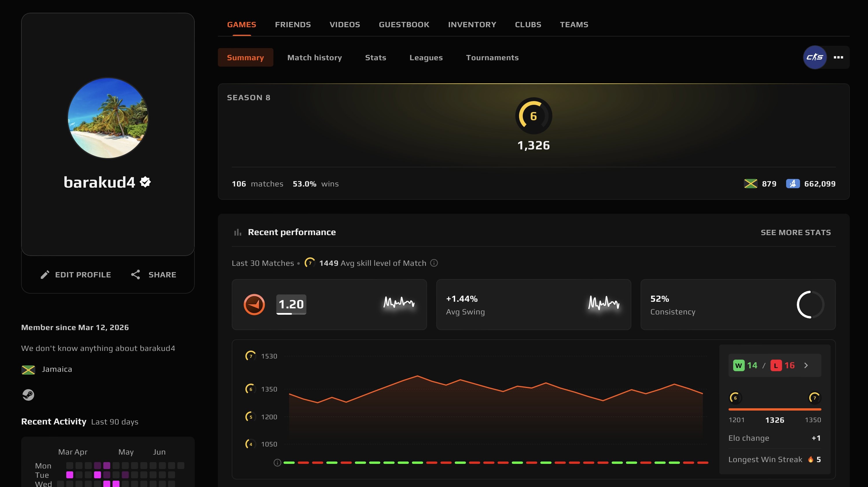Click the level 4 marker at 1050 on chart

250,444
